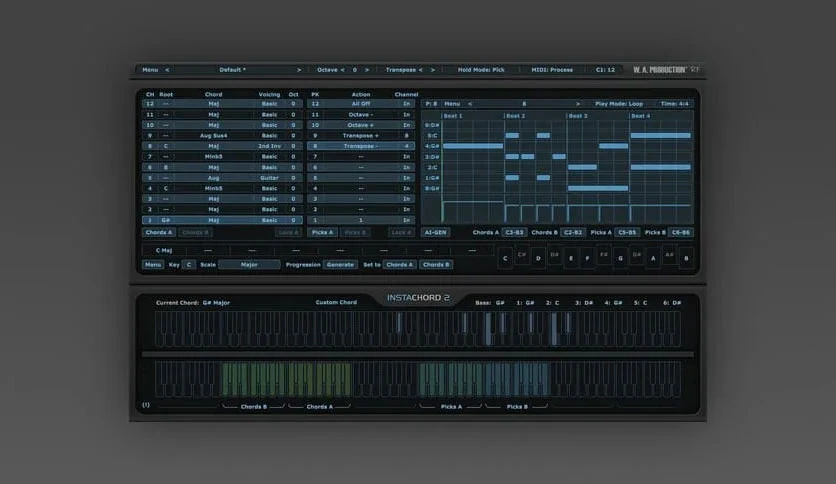This screenshot has width=836, height=484.
Task: Select the E note key in the scale keyboard
Action: click(x=571, y=258)
